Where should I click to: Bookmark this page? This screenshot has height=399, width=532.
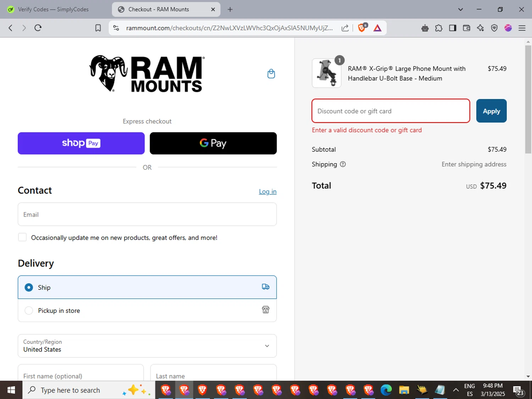click(98, 28)
